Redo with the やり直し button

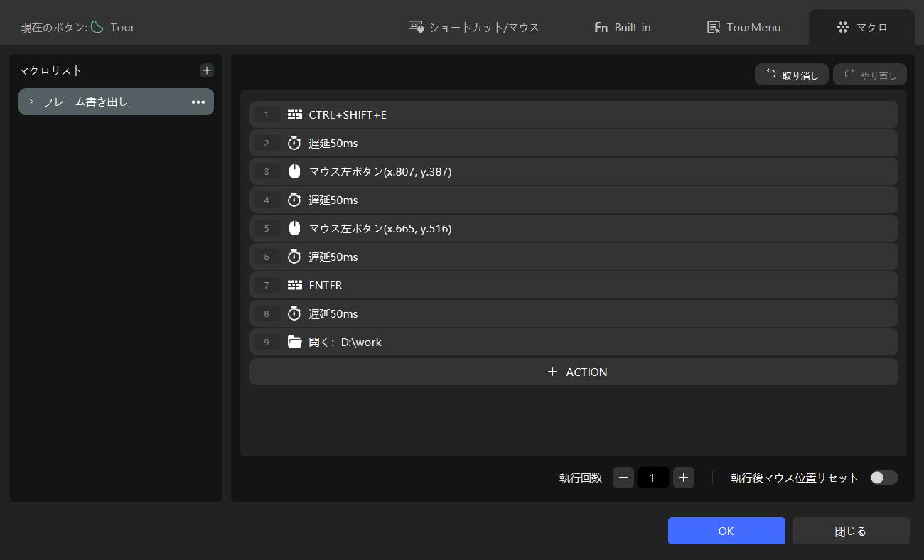point(870,75)
